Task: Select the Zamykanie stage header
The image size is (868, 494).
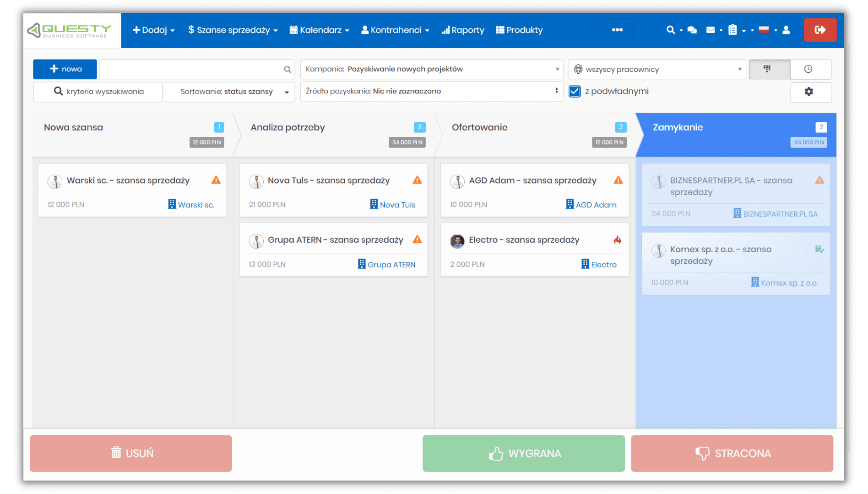Action: [736, 135]
